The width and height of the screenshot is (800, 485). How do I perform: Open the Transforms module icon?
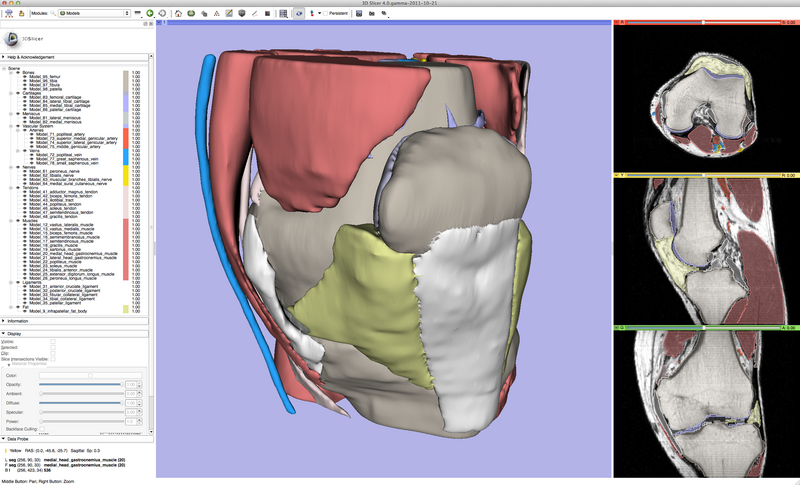(204, 13)
